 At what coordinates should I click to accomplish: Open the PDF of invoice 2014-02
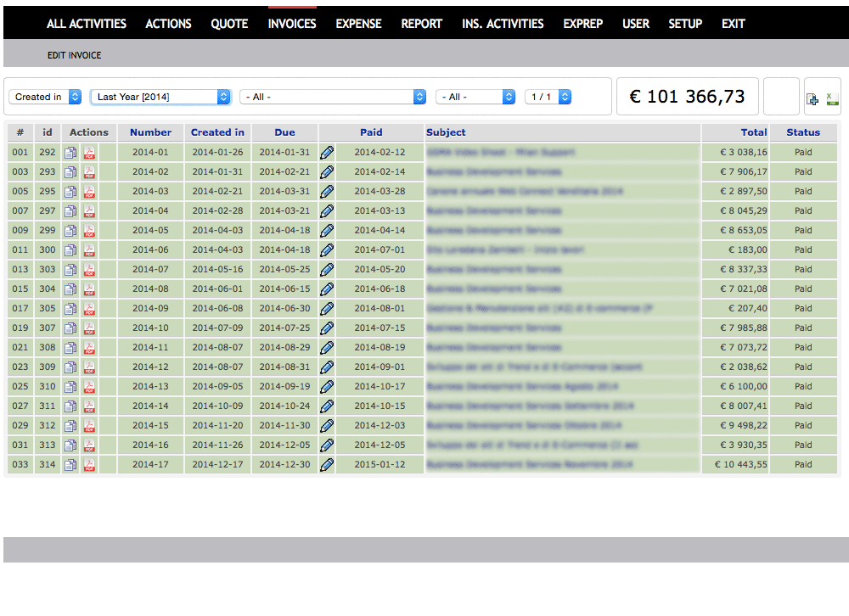pyautogui.click(x=89, y=172)
